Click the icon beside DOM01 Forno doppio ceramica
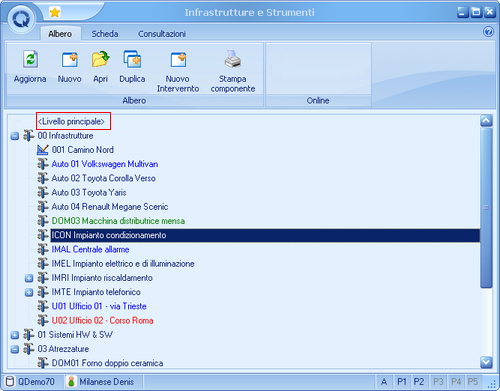500x391 pixels. (x=43, y=363)
